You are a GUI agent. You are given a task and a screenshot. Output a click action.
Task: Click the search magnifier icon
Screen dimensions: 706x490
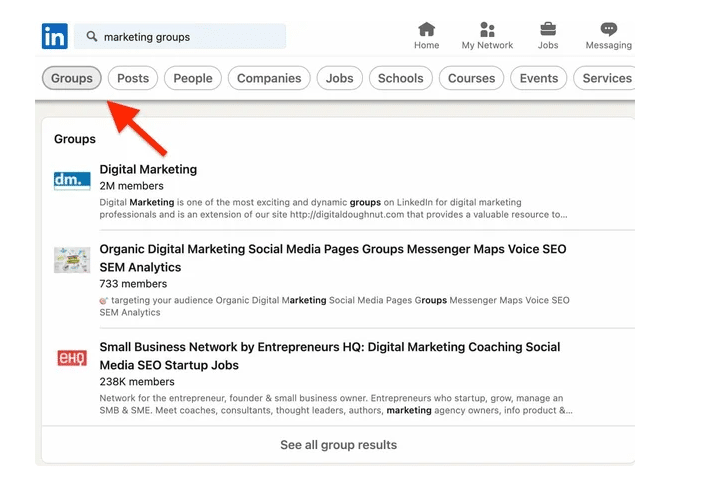[92, 36]
